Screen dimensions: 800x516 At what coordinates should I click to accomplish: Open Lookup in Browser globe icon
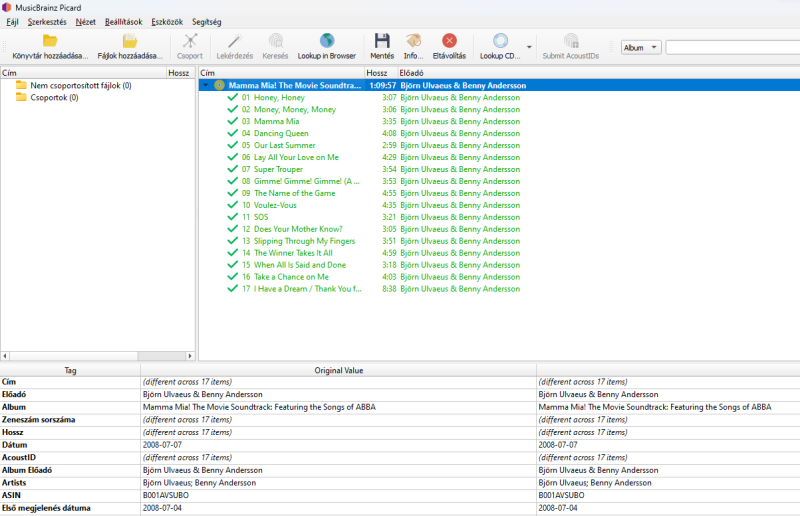coord(327,41)
